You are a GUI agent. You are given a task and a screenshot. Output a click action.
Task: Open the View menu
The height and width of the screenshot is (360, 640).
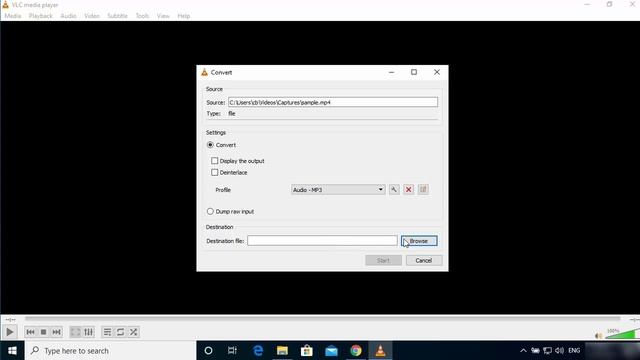pos(163,16)
